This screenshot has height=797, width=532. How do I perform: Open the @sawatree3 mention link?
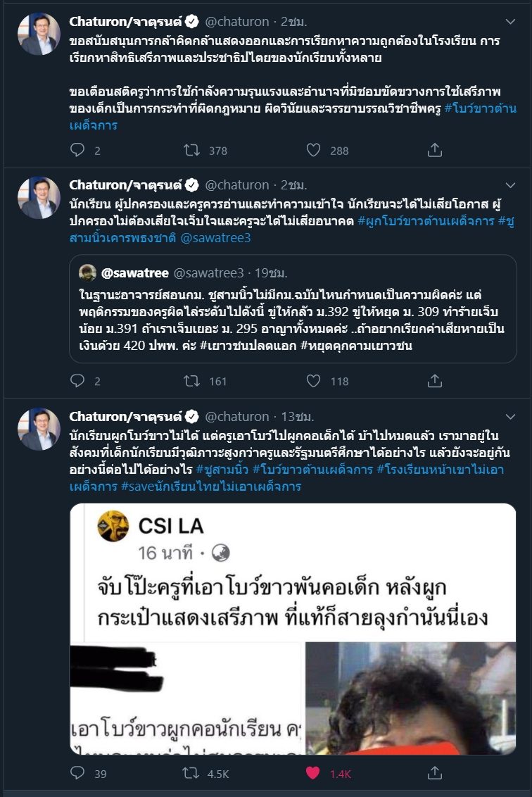click(216, 238)
